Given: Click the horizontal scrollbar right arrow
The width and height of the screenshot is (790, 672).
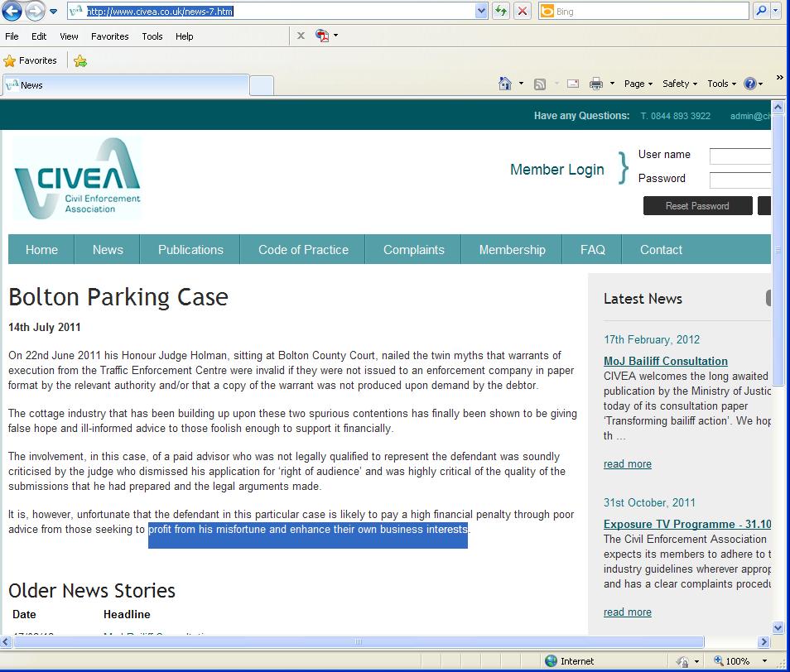Looking at the screenshot, I should click(x=764, y=642).
